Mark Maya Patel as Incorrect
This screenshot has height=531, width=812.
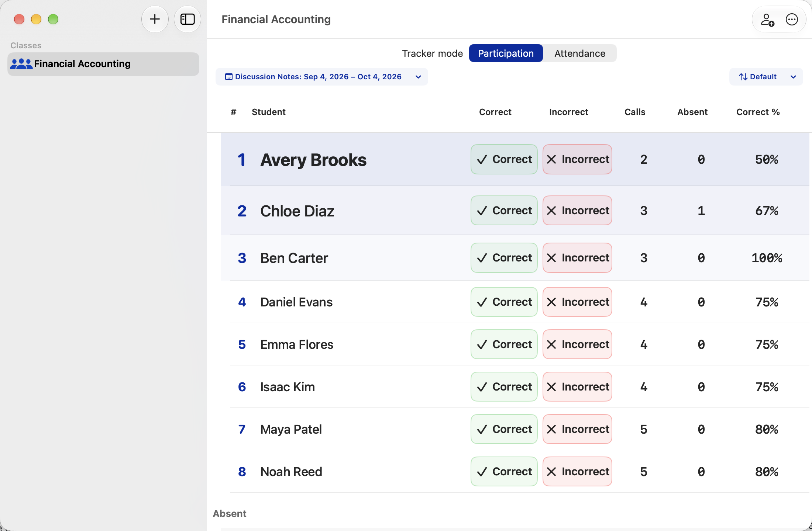tap(578, 429)
